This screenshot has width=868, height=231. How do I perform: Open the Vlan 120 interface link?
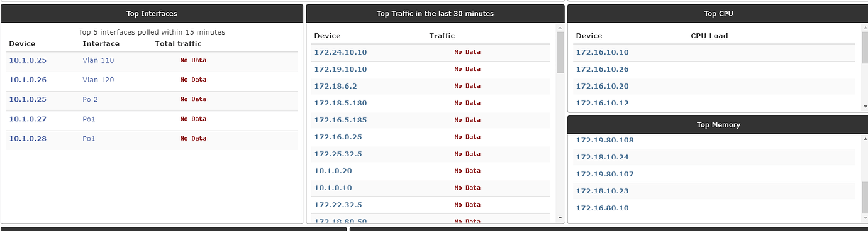click(x=98, y=80)
